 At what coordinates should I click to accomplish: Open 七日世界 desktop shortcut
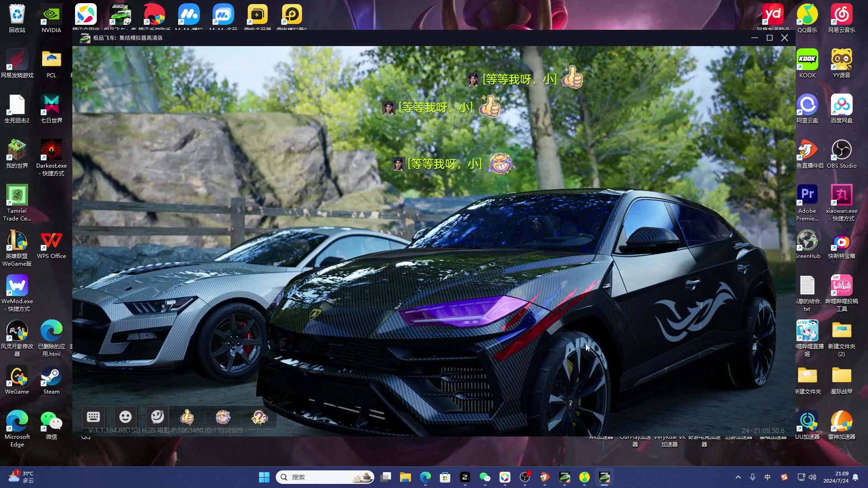52,109
